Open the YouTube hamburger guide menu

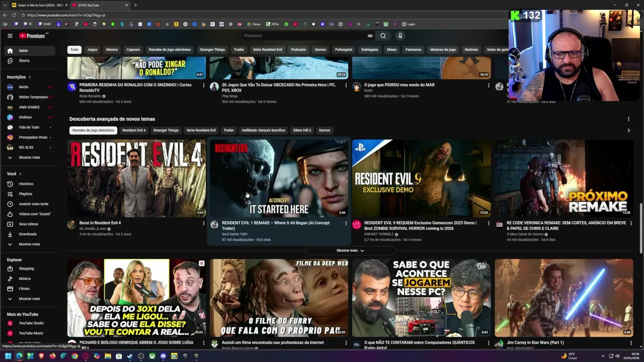tap(10, 36)
